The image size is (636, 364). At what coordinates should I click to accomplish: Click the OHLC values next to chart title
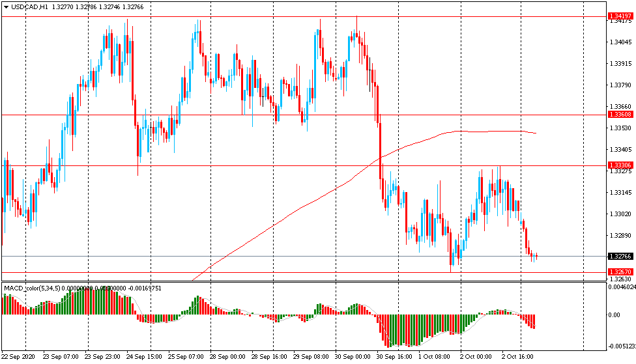98,7
